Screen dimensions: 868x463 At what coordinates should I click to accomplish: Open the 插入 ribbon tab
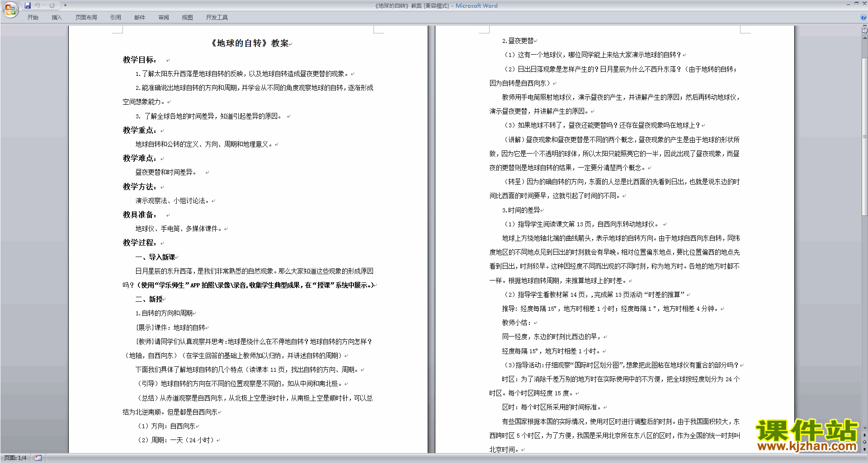[57, 18]
